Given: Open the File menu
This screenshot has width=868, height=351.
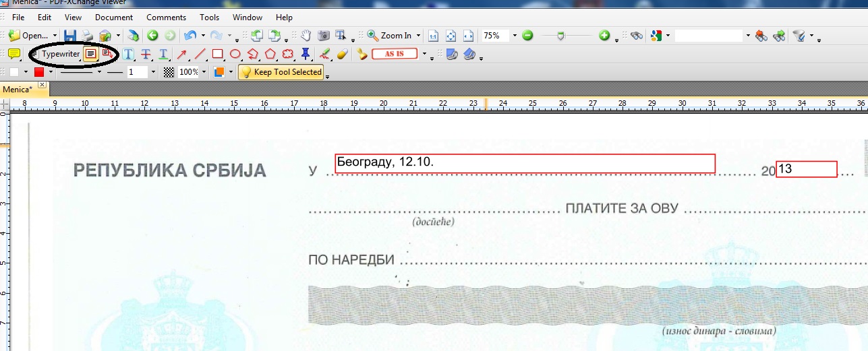Looking at the screenshot, I should point(18,17).
